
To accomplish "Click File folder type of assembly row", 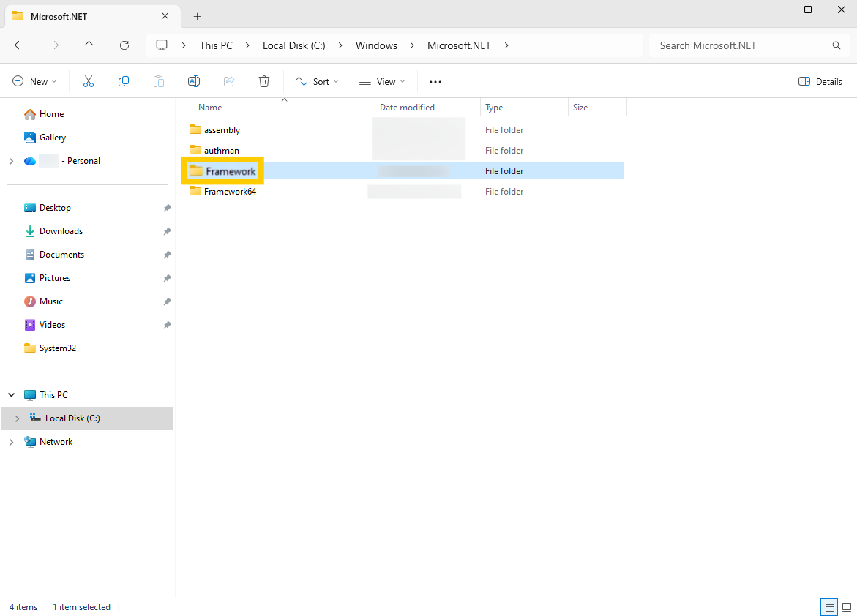I will (504, 130).
